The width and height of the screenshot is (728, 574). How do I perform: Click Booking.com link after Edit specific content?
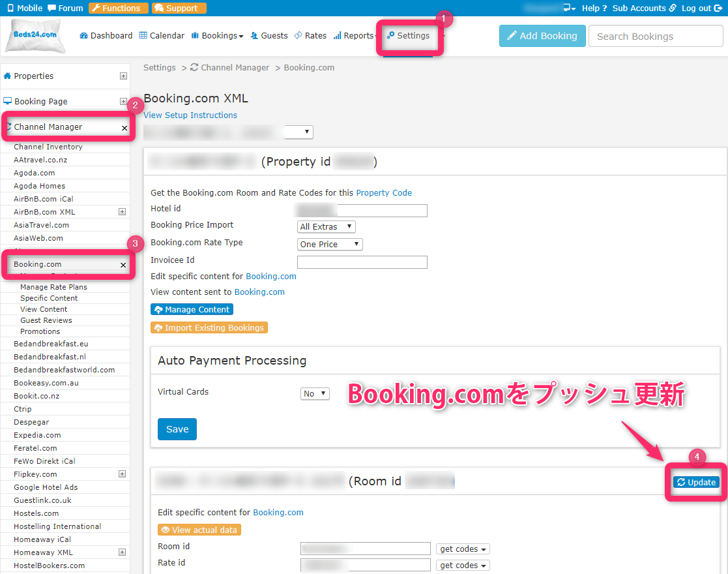[271, 276]
